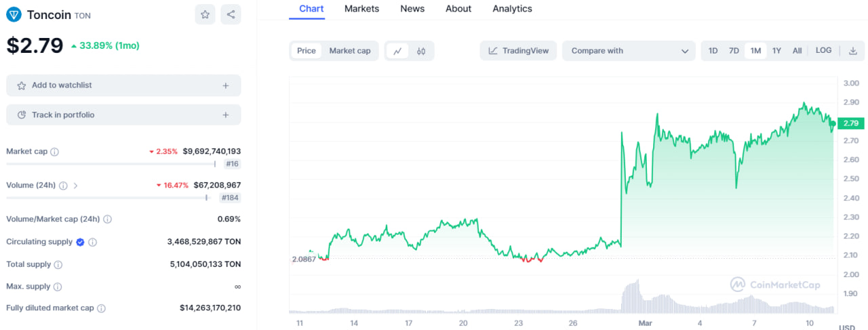Switch to candlestick chart icon
Screen dimensions: 868x330
coord(421,51)
